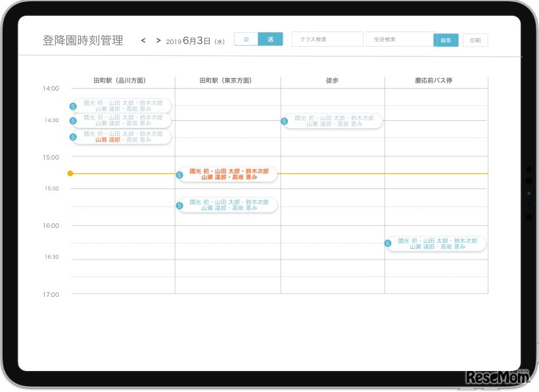Click the 印刷 (print) button

coord(475,40)
